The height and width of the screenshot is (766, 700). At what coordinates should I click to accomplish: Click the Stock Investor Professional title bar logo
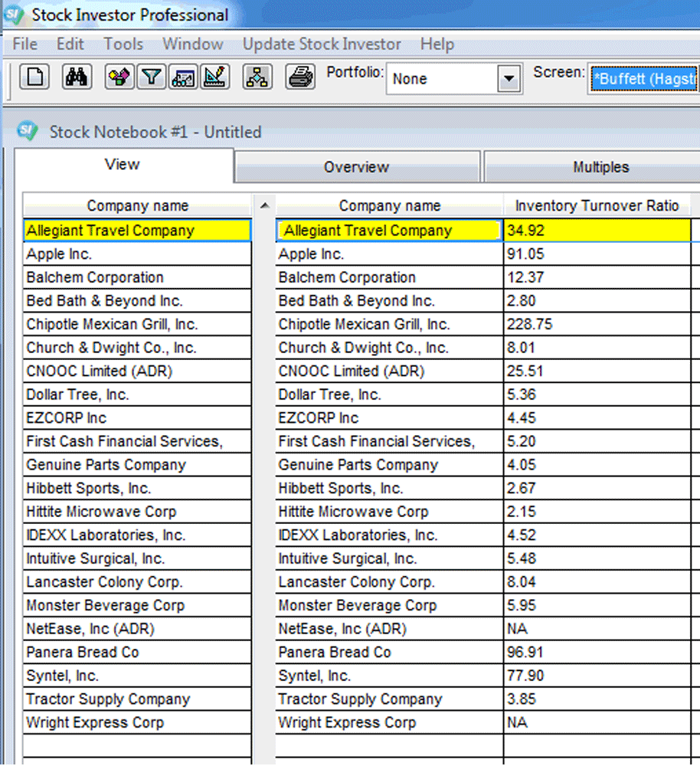[x=13, y=15]
